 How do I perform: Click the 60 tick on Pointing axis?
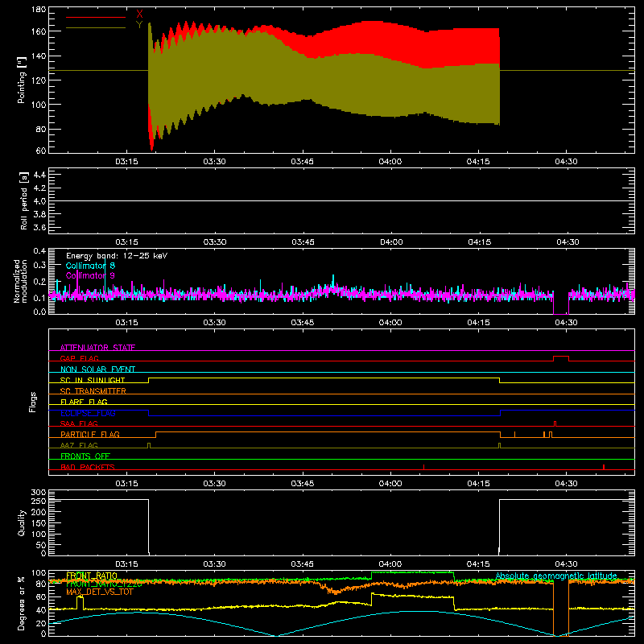click(41, 151)
